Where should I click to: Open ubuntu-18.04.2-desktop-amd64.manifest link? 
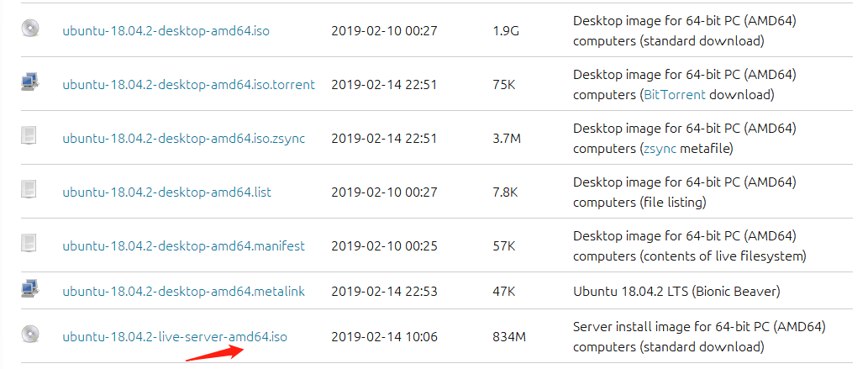tap(184, 246)
